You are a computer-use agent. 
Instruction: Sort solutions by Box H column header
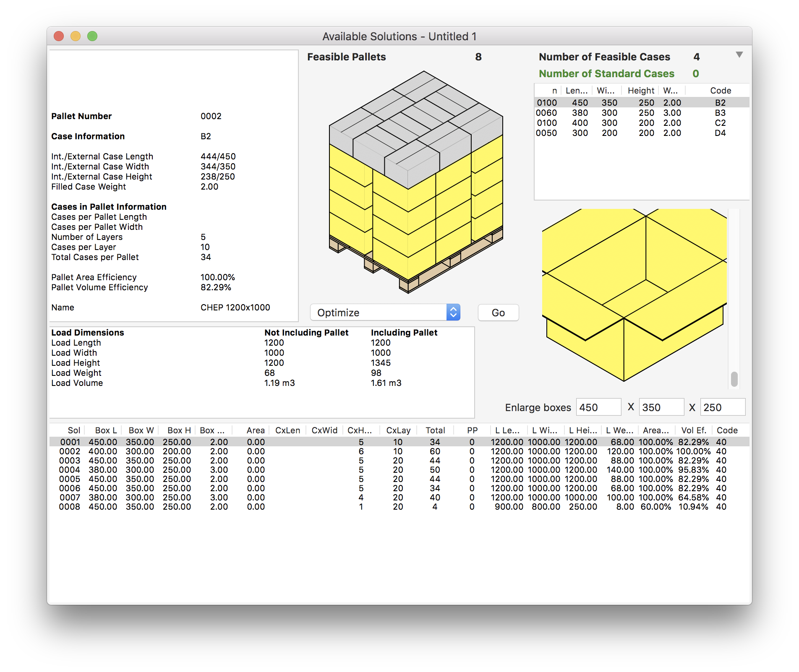(x=177, y=430)
